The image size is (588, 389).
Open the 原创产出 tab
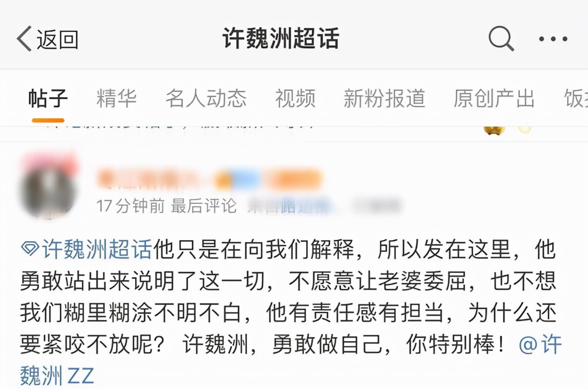[x=494, y=98]
